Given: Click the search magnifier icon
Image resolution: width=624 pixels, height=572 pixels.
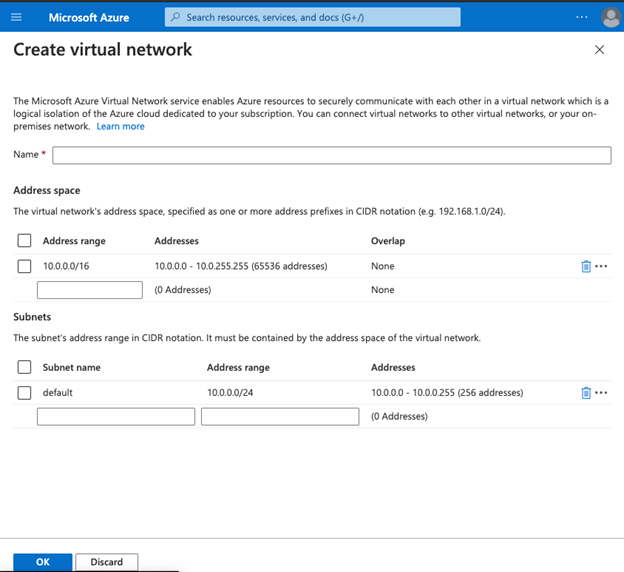Looking at the screenshot, I should 176,17.
